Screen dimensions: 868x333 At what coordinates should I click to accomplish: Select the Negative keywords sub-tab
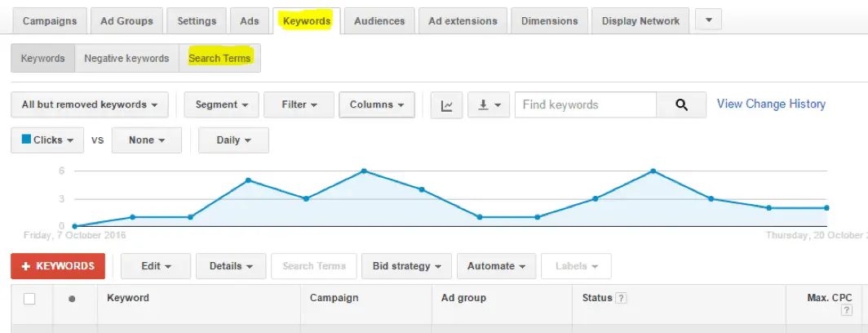126,58
